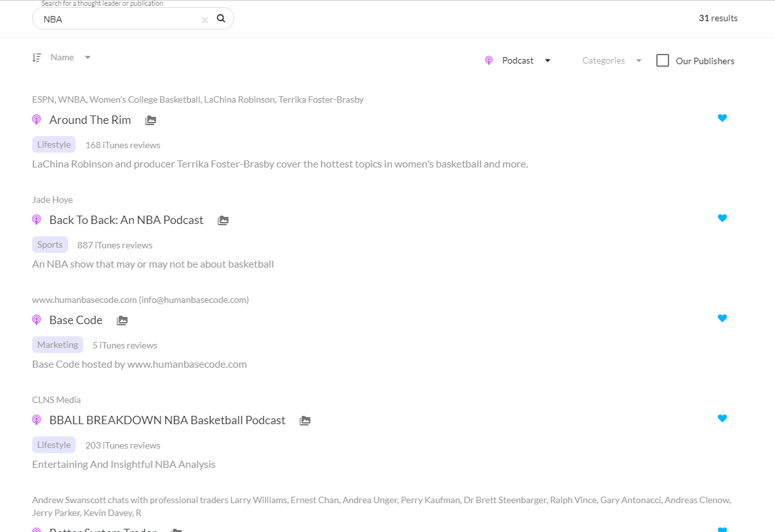The width and height of the screenshot is (775, 532).
Task: Click 203 iTunes reviews text
Action: pos(123,445)
